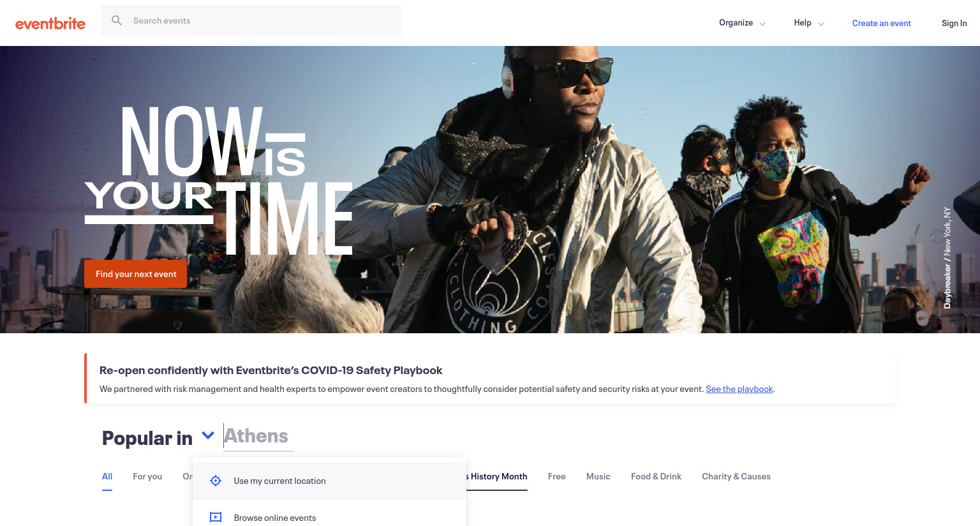
Task: Click the Athens location input
Action: 258,437
